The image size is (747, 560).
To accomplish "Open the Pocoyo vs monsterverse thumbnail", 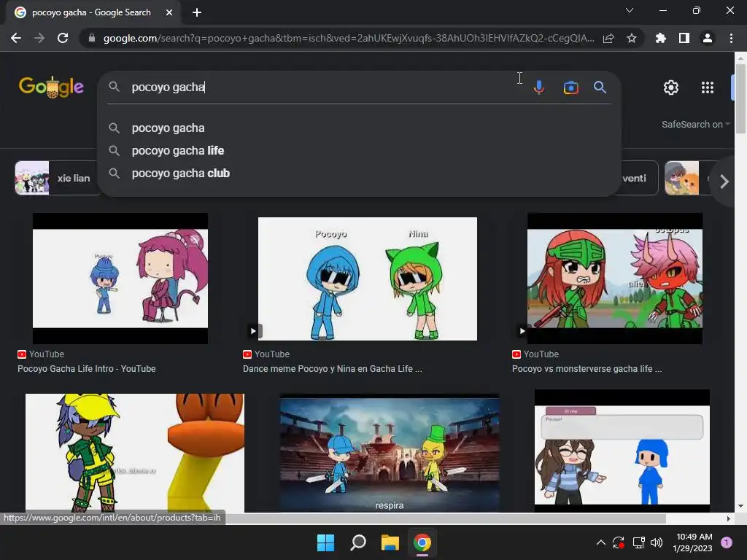I will 614,279.
